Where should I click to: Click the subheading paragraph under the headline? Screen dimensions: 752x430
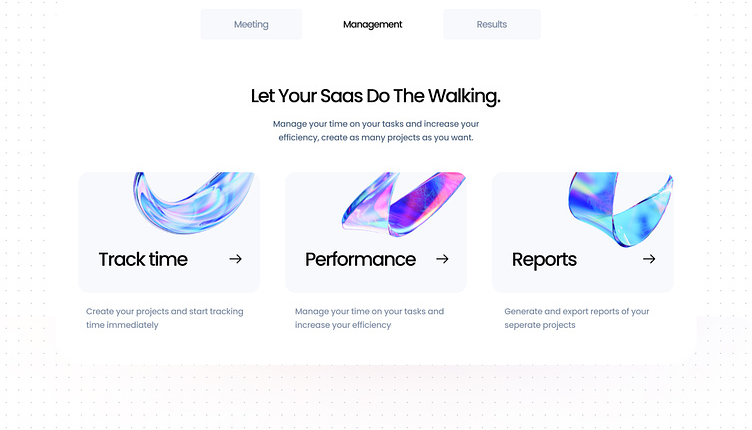click(x=375, y=131)
